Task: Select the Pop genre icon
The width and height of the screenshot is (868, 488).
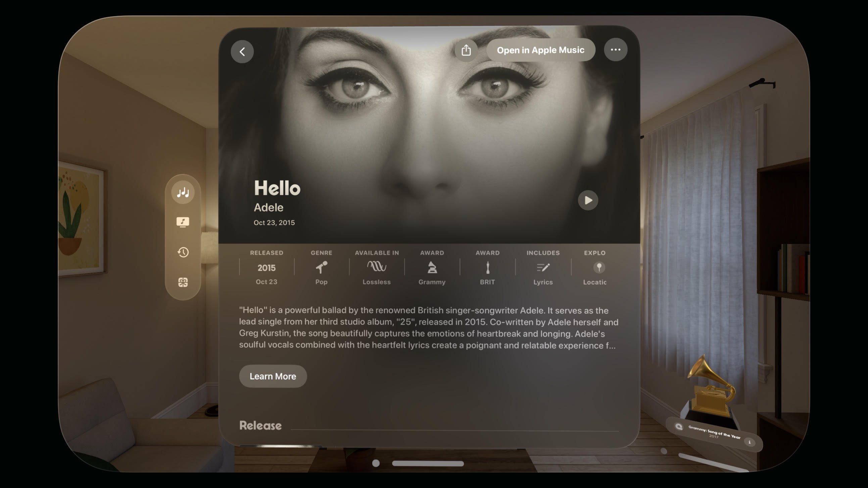Action: [321, 267]
